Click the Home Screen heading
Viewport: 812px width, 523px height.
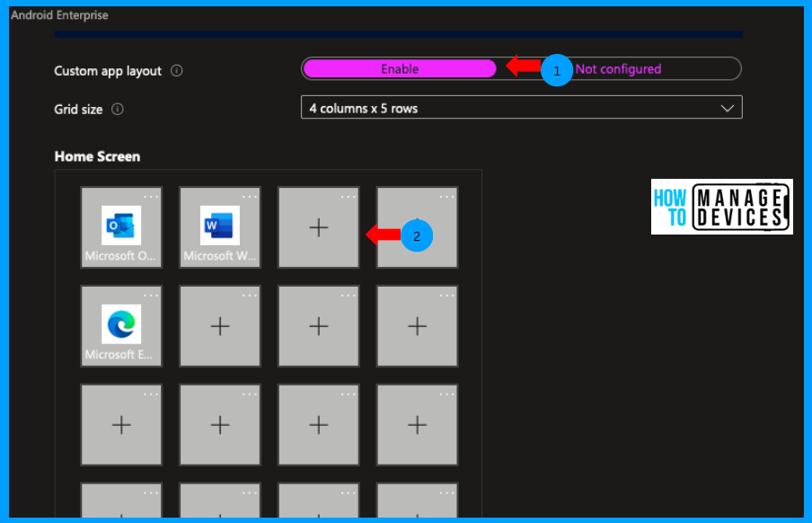pos(97,156)
